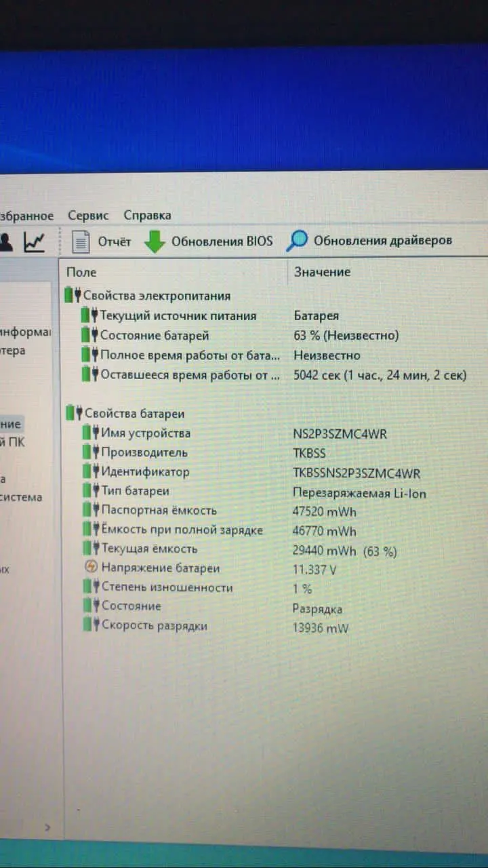Click icon beside Состояние батарей
Image resolution: width=488 pixels, height=868 pixels.
[x=89, y=335]
